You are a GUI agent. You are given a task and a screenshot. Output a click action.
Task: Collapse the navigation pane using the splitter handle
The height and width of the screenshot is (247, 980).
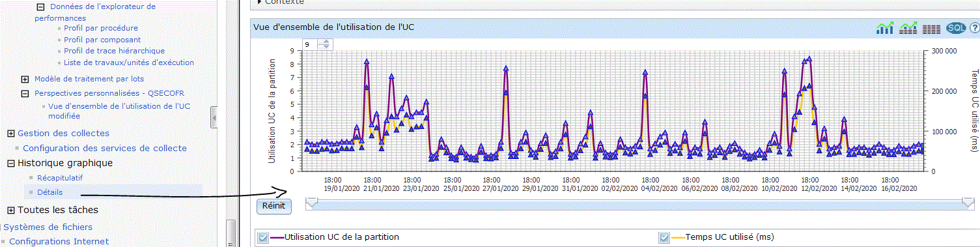[214, 117]
